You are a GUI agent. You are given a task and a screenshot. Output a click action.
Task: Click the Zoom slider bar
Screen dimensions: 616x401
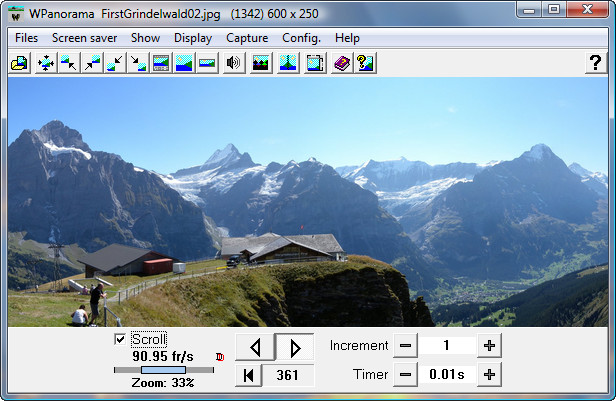point(163,370)
